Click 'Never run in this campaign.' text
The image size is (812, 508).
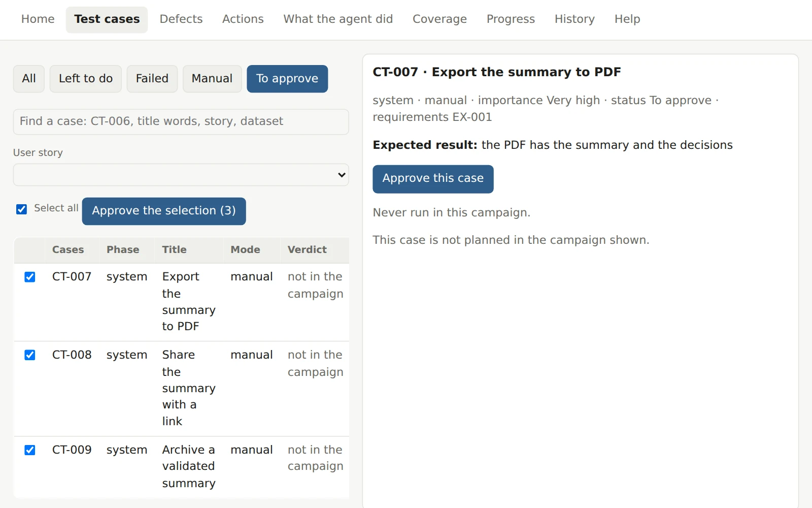tap(452, 213)
